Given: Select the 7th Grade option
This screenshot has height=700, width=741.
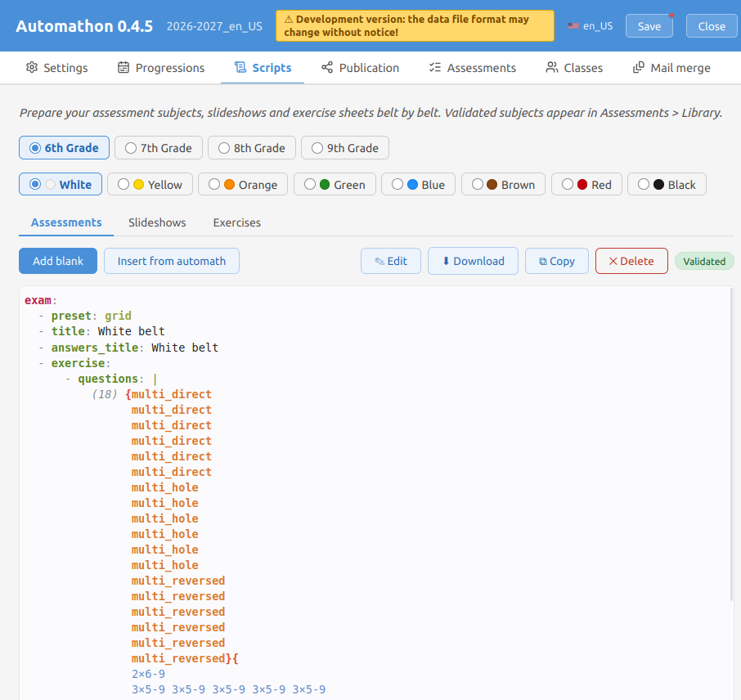Looking at the screenshot, I should (159, 148).
